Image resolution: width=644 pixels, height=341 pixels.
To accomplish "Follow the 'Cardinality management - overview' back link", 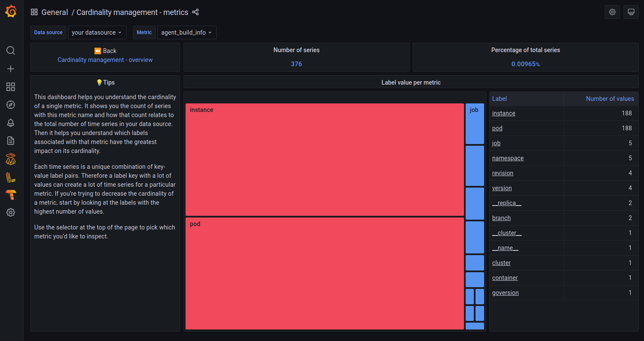I will coord(105,60).
